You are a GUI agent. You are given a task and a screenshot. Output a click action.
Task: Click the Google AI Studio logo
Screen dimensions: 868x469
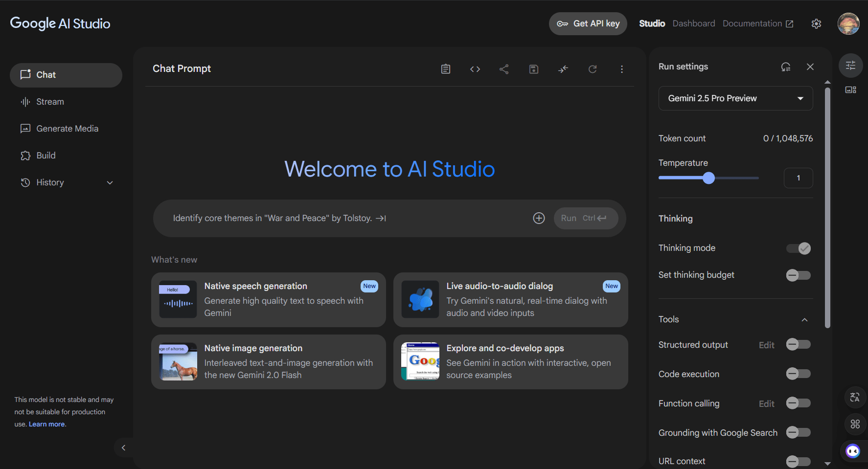[60, 23]
